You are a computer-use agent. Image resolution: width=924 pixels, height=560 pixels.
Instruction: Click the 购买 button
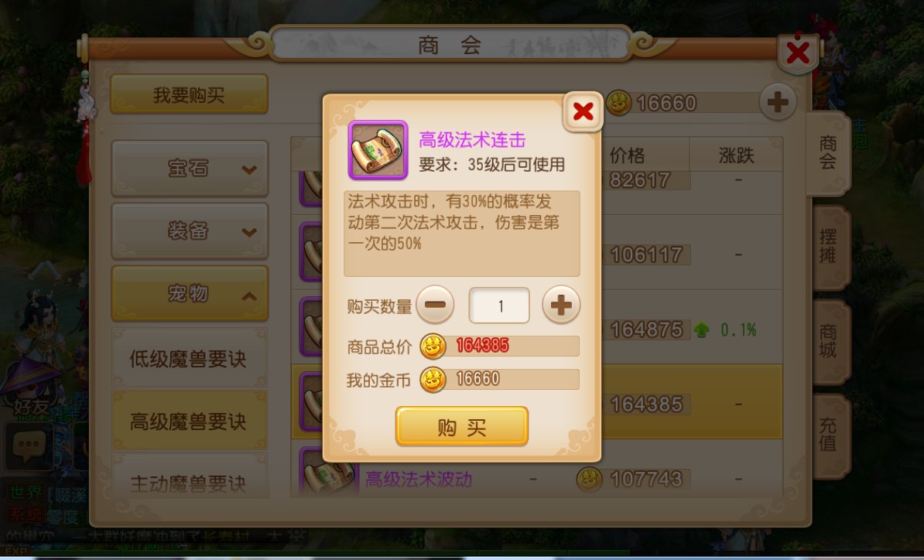click(461, 426)
